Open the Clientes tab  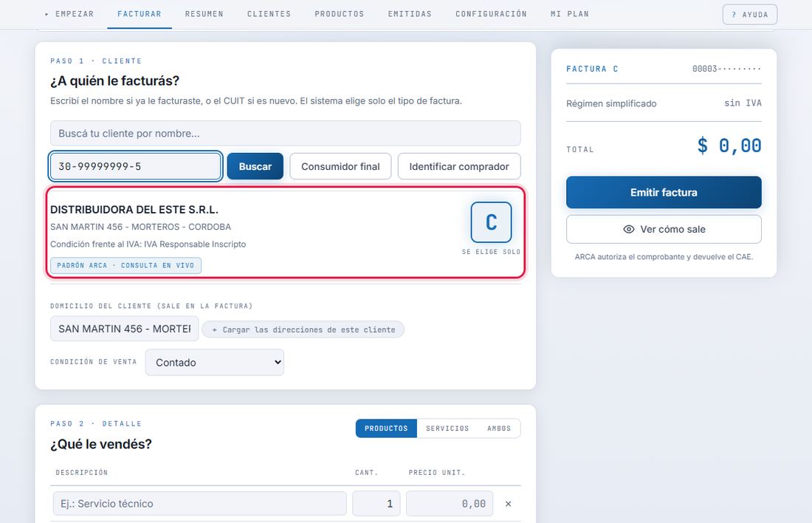click(269, 14)
